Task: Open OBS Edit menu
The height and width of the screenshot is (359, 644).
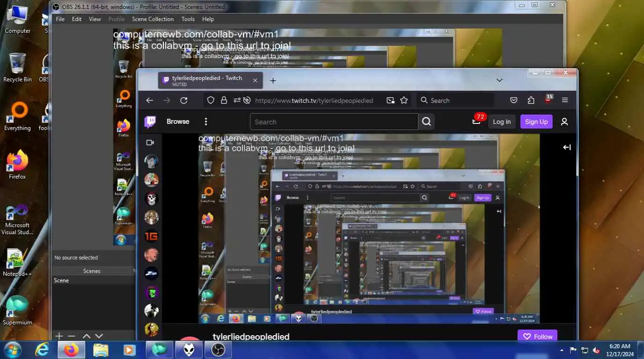Action: tap(77, 19)
